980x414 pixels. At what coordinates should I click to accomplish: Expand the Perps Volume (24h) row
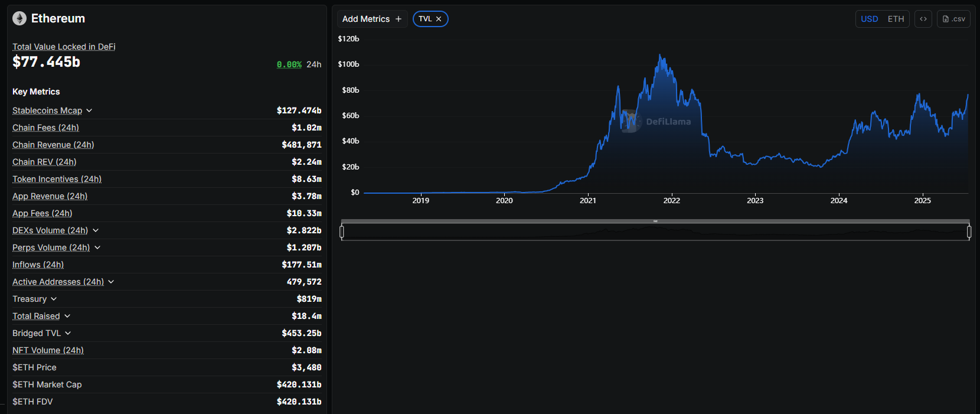point(97,247)
